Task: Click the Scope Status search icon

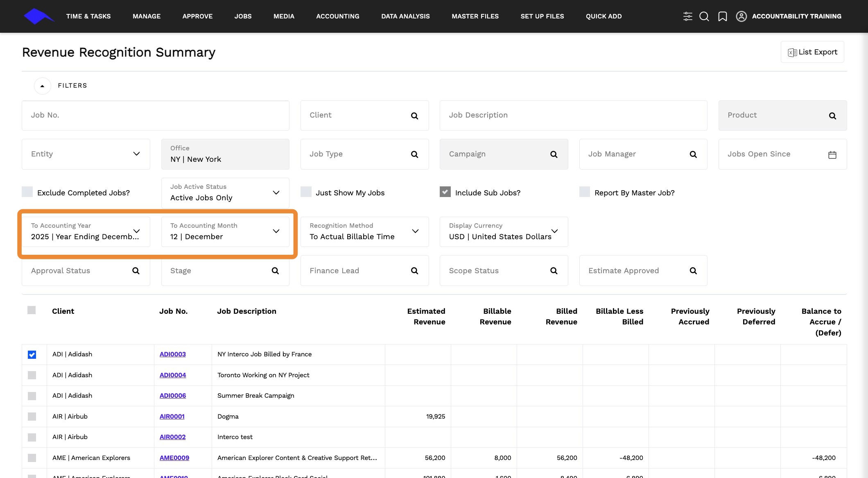Action: 554,271
